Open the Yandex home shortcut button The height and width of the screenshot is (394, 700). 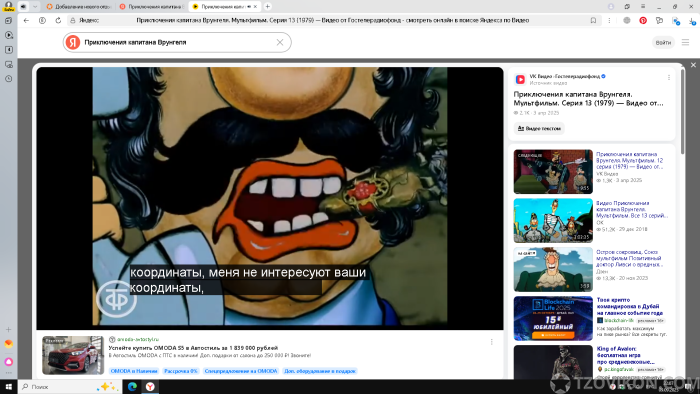tap(42, 20)
